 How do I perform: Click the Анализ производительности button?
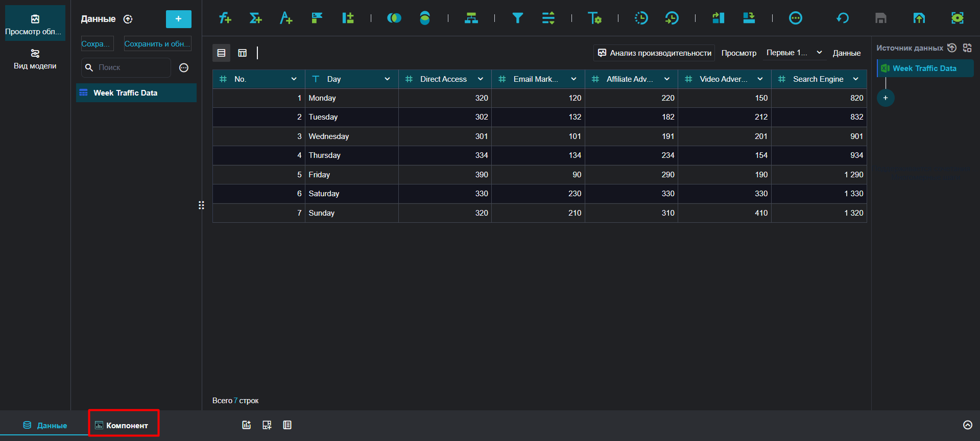click(654, 53)
